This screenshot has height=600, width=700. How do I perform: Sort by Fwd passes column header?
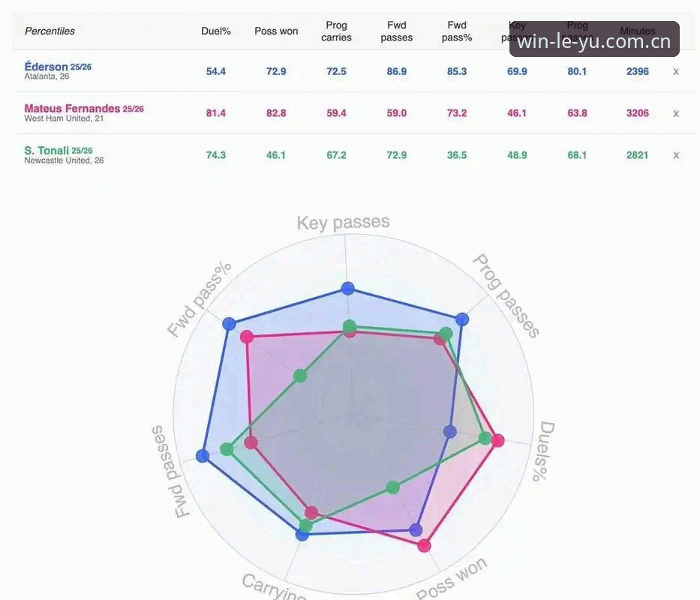(396, 31)
